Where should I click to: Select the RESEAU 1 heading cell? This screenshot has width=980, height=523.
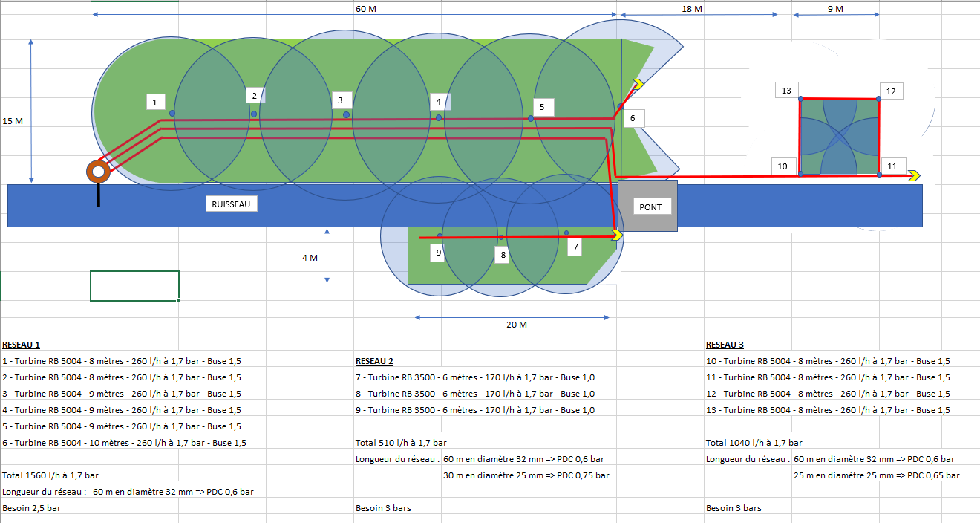[22, 345]
